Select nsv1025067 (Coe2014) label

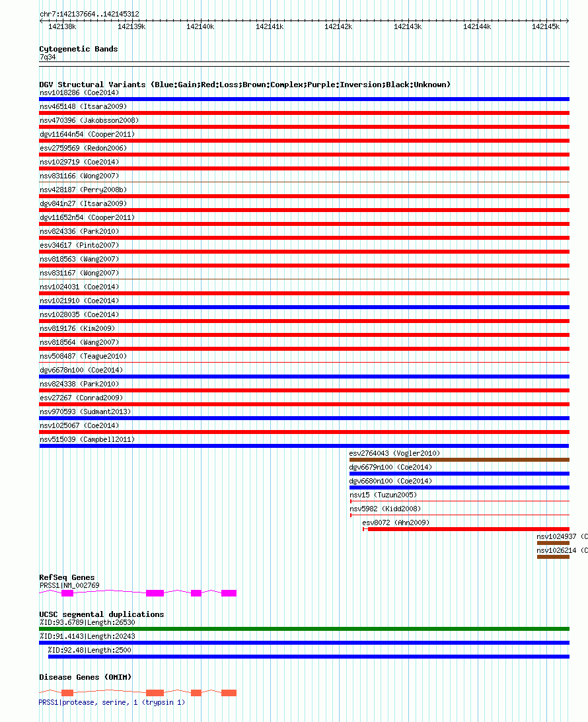tap(79, 425)
